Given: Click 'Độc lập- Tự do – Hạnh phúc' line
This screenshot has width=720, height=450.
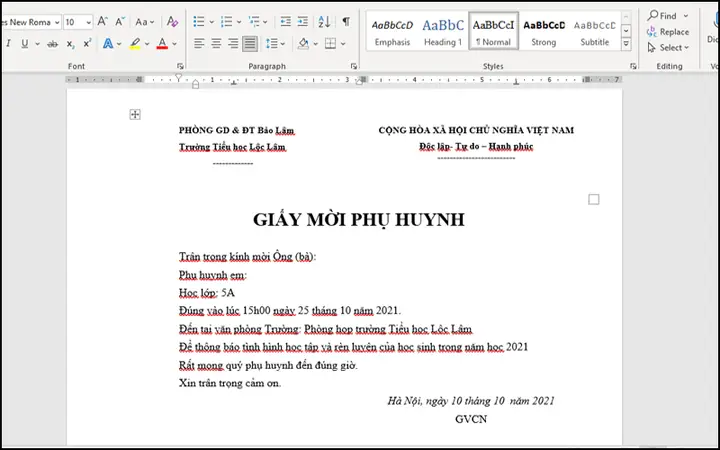Looking at the screenshot, I should pyautogui.click(x=476, y=146).
